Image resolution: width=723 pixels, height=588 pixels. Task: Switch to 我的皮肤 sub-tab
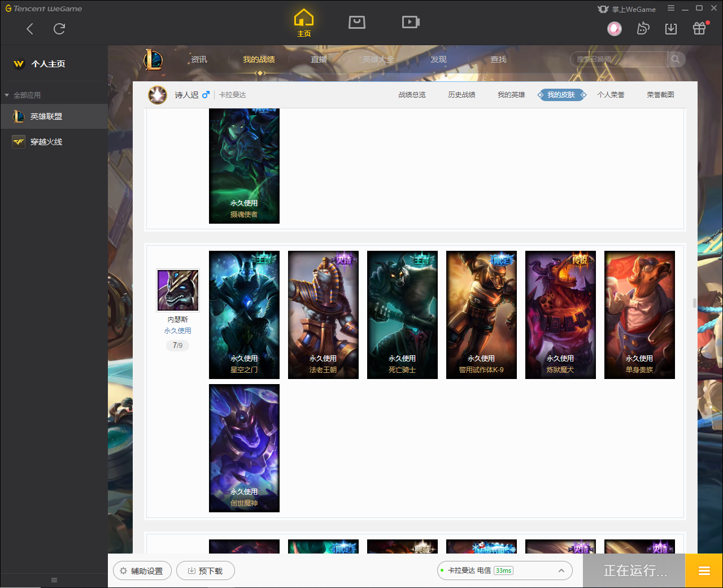[561, 95]
